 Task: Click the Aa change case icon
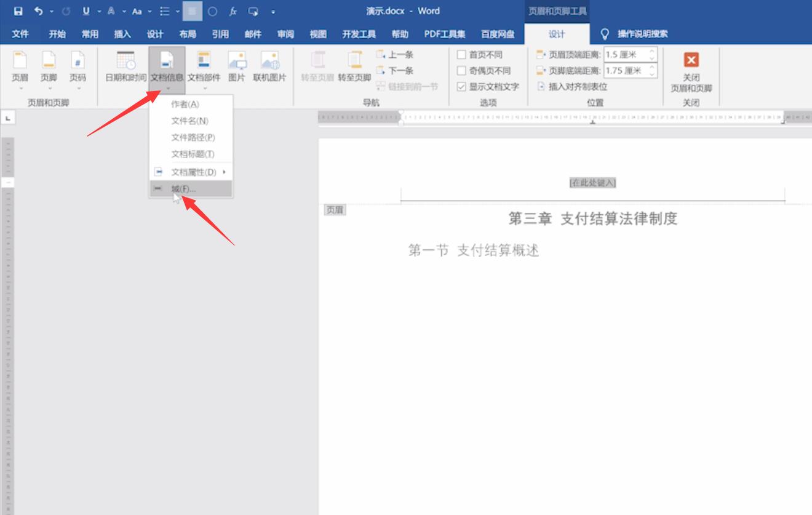[137, 11]
